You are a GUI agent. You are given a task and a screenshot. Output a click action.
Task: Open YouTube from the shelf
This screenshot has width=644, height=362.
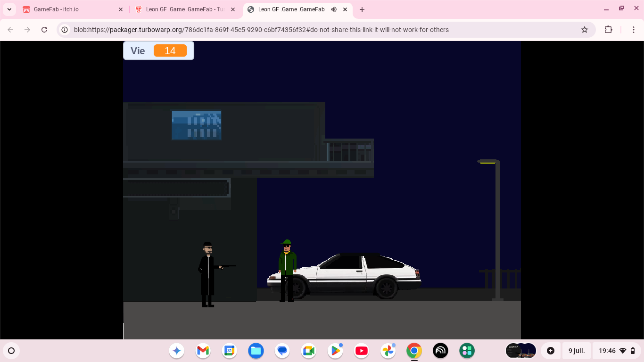click(362, 351)
